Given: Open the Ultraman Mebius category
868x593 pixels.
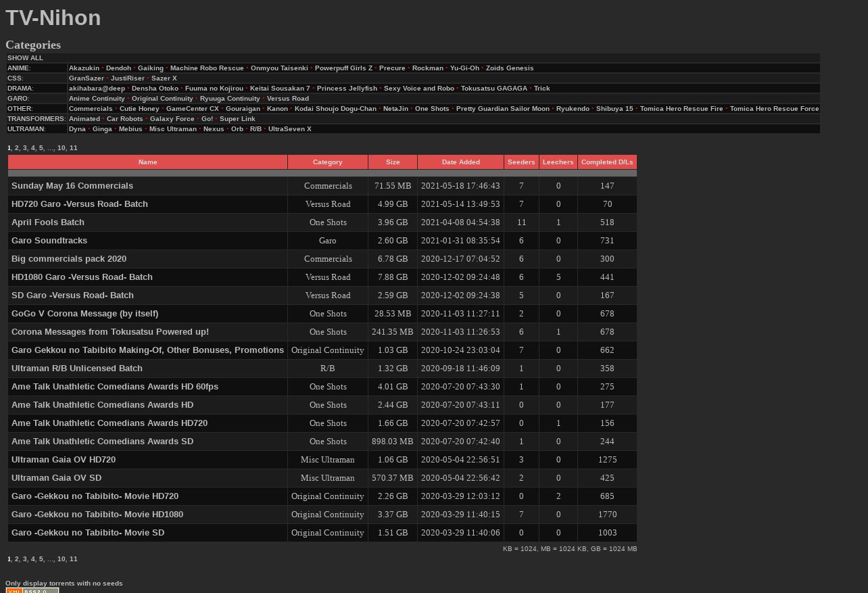Looking at the screenshot, I should click(x=130, y=129).
